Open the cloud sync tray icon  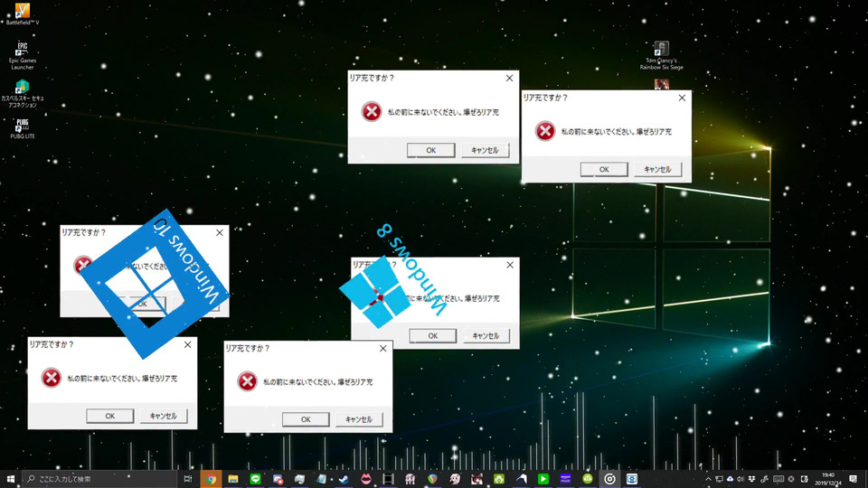731,479
